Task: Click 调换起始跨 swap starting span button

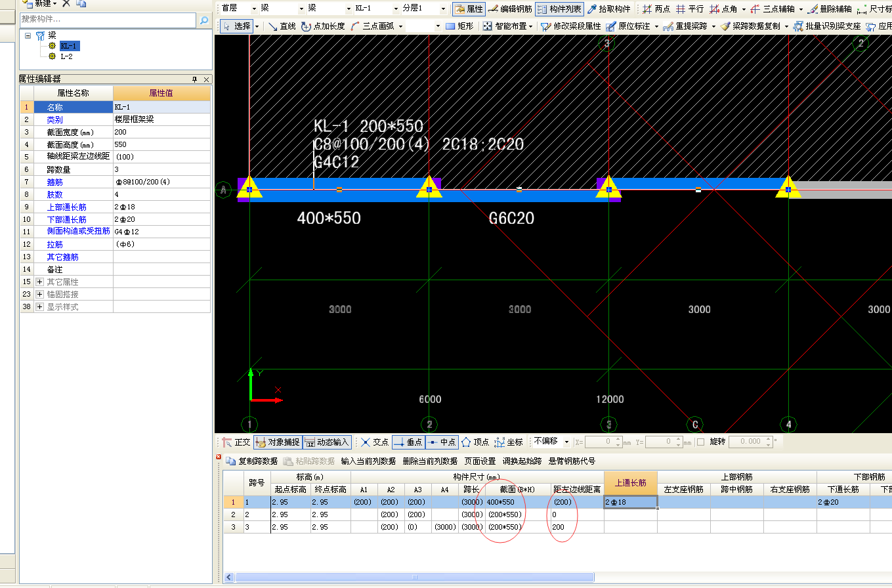Action: click(522, 461)
